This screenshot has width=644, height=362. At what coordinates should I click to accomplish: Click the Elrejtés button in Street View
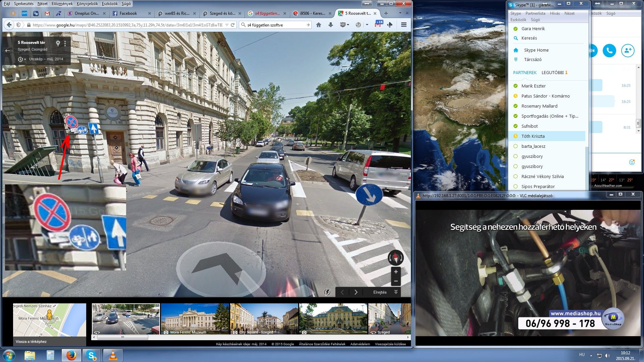[380, 292]
